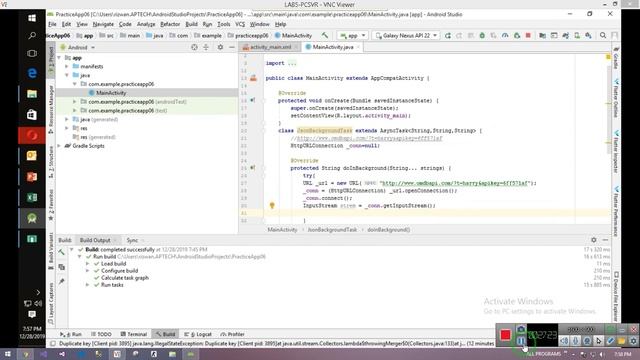Expand the Run tasks step in Build output
Viewport: 640px width, 360px height.
[87, 285]
